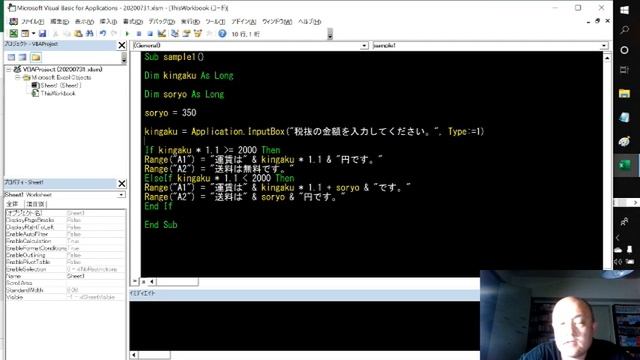Switch to Full Module View button below code
This screenshot has height=360, width=640.
pos(144,282)
